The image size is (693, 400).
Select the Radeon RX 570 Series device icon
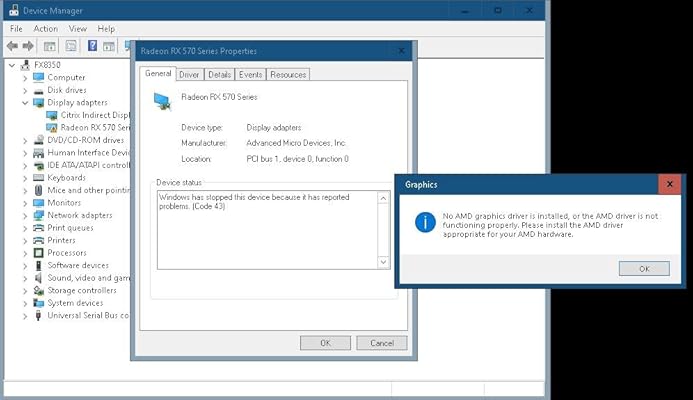coord(52,128)
